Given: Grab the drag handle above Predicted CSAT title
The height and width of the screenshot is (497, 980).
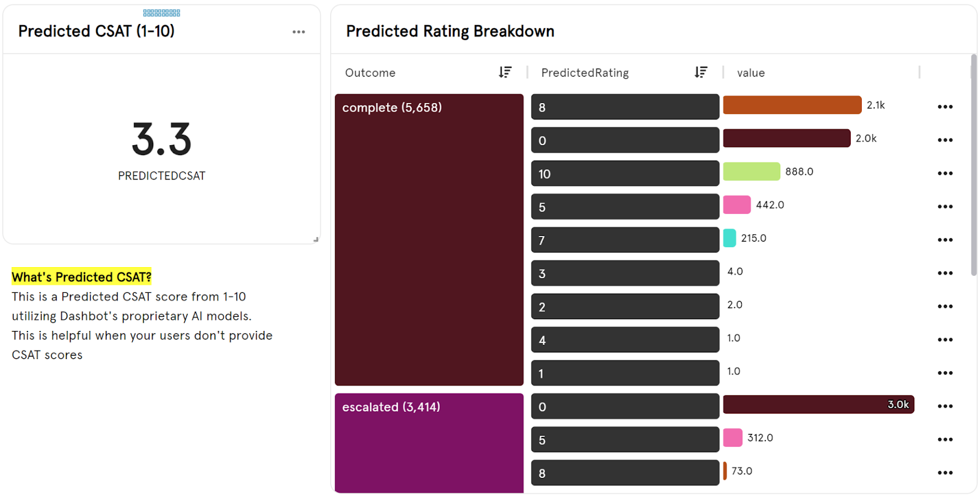Looking at the screenshot, I should (x=162, y=13).
